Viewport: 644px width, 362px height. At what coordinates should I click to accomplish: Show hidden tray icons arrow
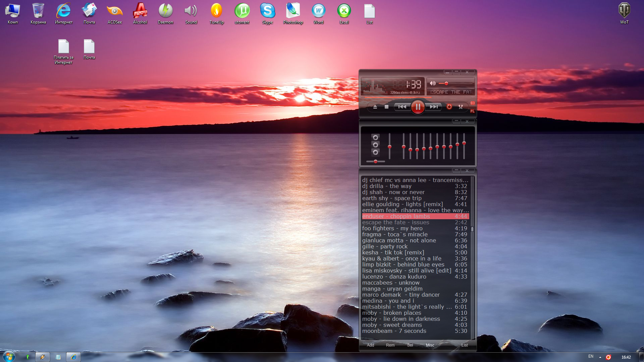[600, 357]
